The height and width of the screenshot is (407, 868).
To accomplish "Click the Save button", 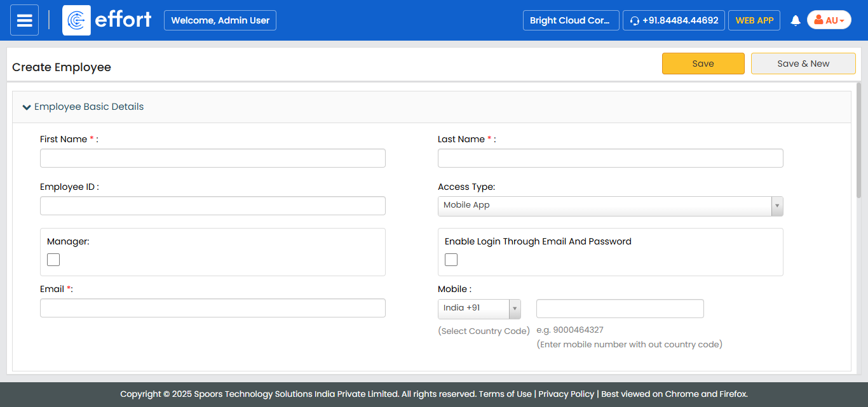I will tap(703, 63).
